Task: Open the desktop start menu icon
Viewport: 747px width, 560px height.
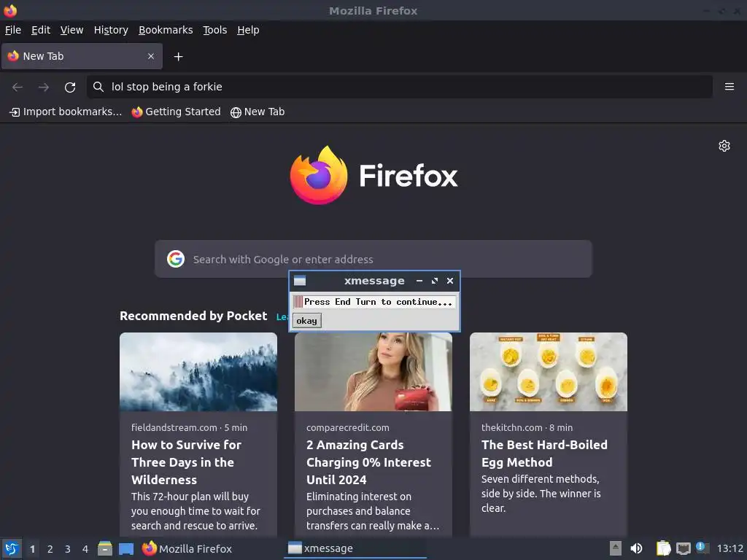Action: [12, 548]
